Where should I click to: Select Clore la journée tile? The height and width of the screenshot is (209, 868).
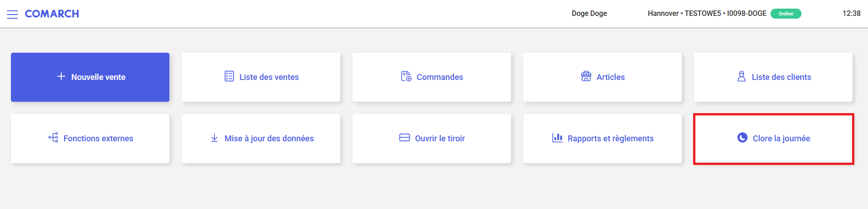(x=773, y=139)
